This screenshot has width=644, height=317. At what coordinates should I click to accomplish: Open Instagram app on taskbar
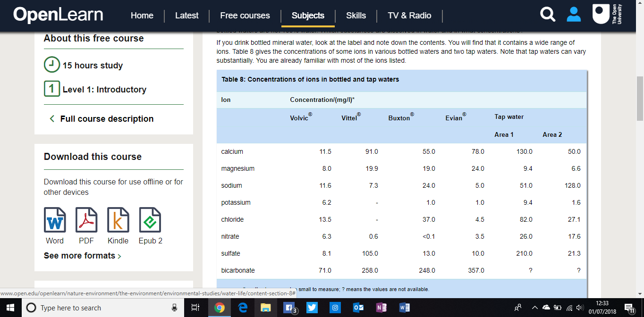click(335, 308)
